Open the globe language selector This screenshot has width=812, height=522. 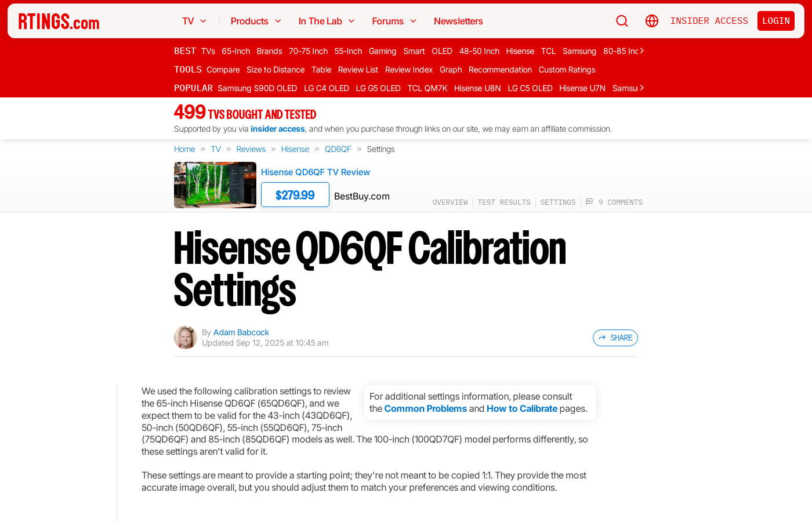click(652, 21)
